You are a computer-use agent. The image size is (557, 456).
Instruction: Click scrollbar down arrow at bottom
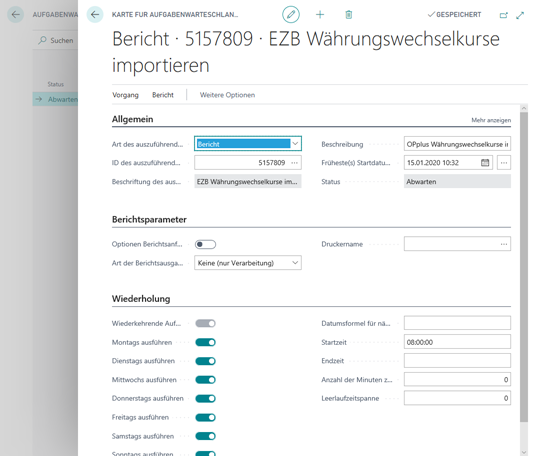coord(524,452)
